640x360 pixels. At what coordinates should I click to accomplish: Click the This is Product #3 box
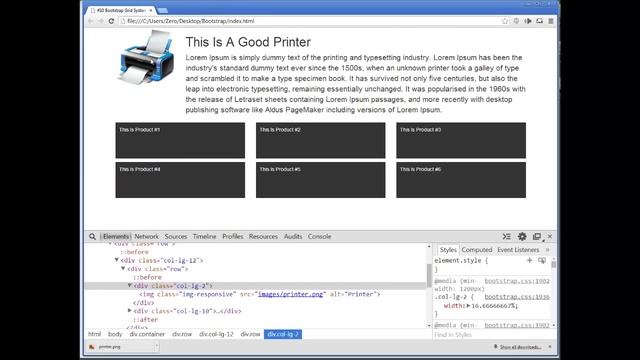pyautogui.click(x=461, y=140)
